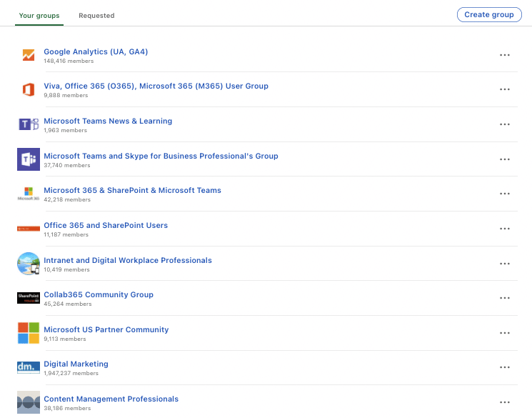Open Microsoft 365 & SharePoint & Microsoft Teams
The image size is (532, 418).
point(132,190)
